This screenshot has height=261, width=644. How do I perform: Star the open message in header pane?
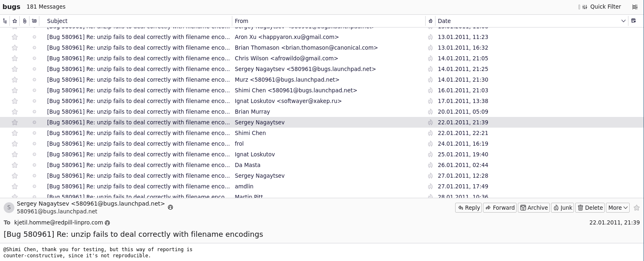636,208
